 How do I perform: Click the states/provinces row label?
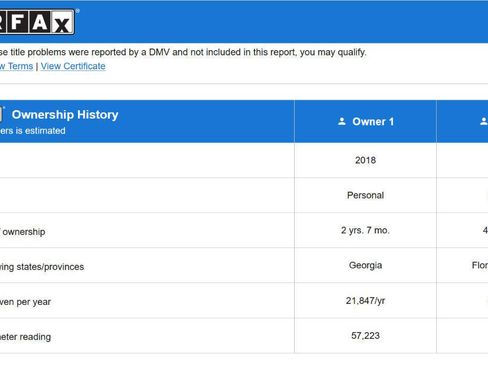(42, 267)
